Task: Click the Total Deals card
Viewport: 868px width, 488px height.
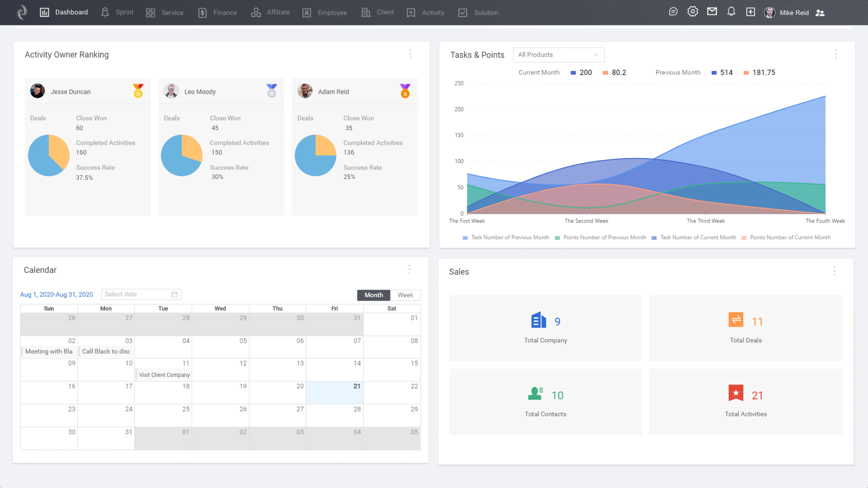Action: click(x=745, y=328)
